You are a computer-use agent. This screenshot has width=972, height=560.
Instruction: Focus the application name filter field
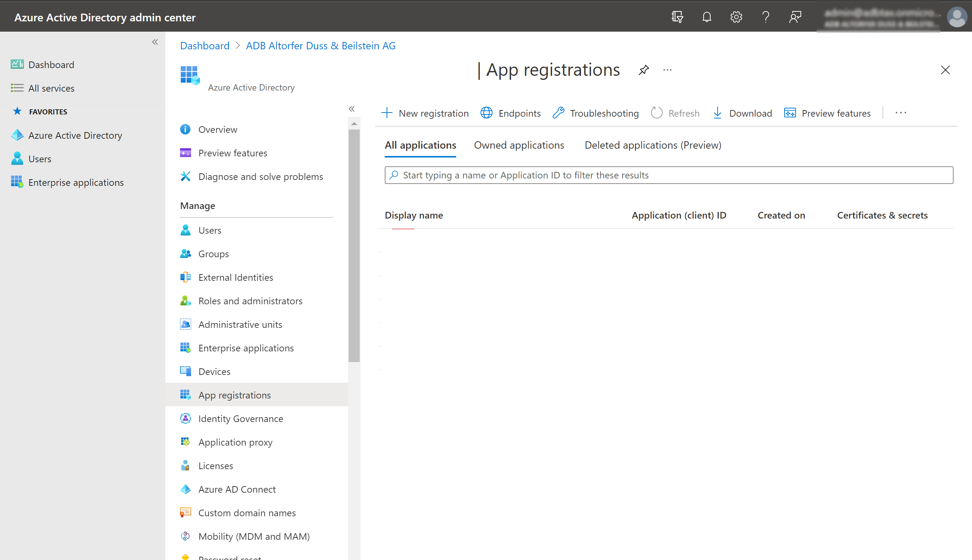tap(669, 176)
